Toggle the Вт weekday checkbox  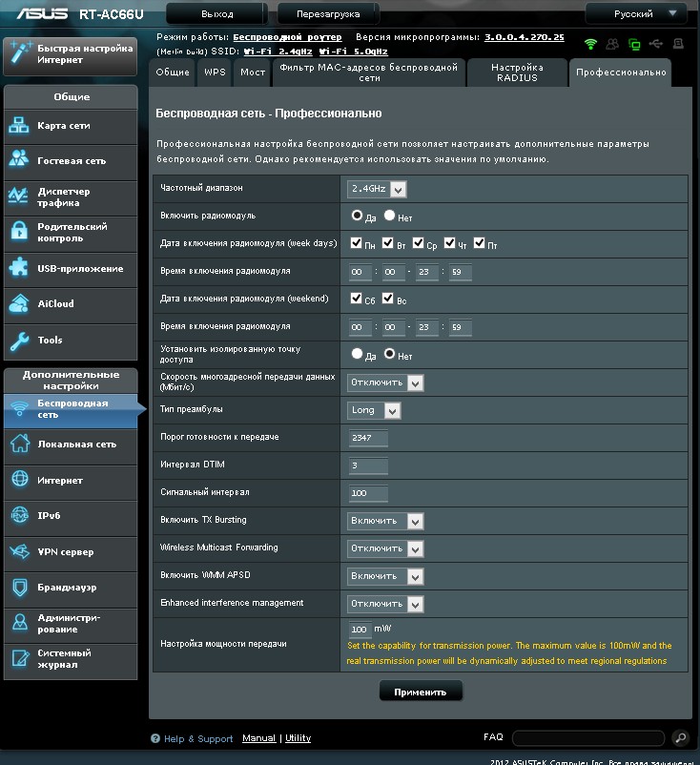[x=388, y=243]
